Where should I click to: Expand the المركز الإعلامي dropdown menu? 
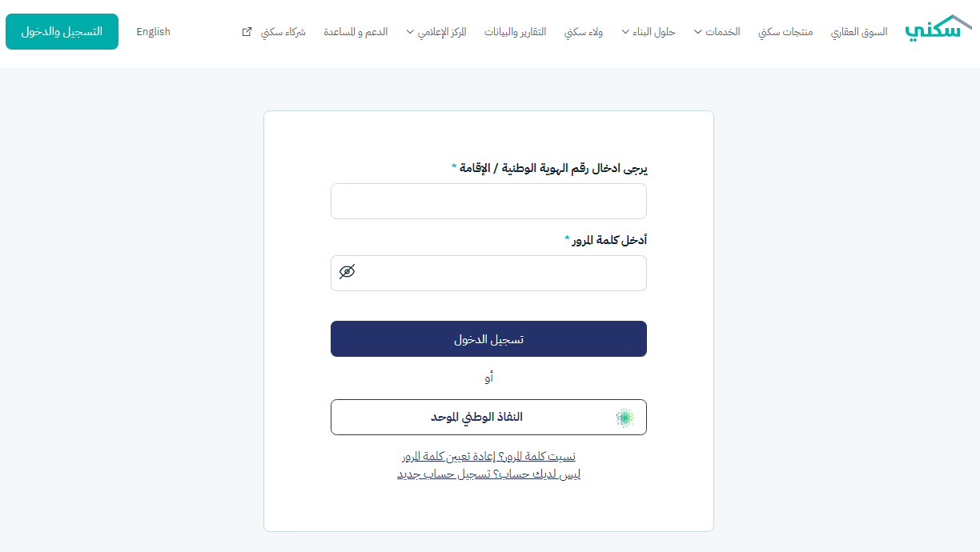[x=436, y=32]
